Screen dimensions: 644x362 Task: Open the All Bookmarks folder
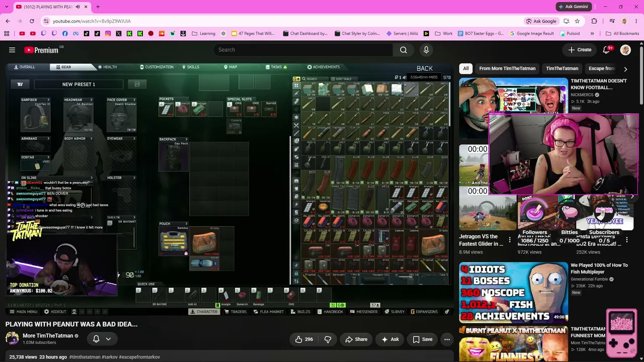[622, 34]
